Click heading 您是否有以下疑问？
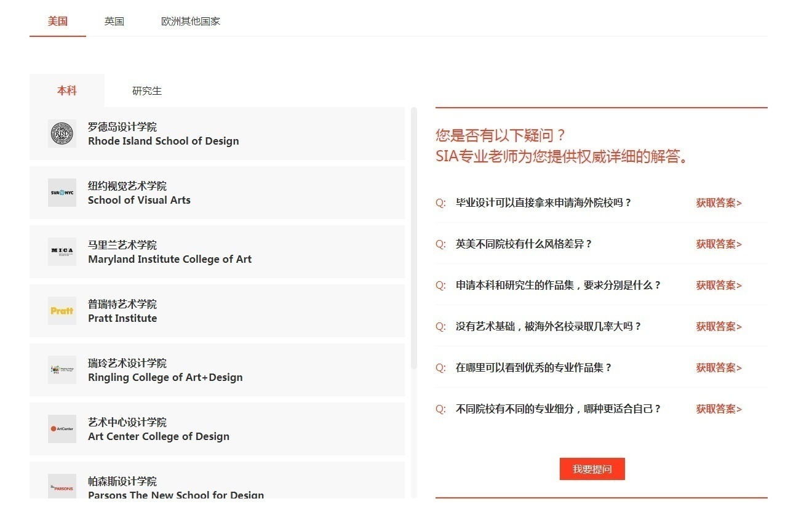The image size is (812, 528). point(500,135)
